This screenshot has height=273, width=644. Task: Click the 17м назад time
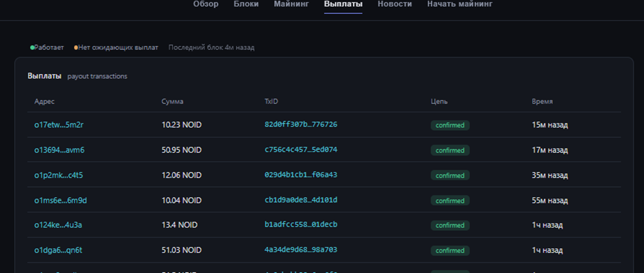(x=550, y=150)
